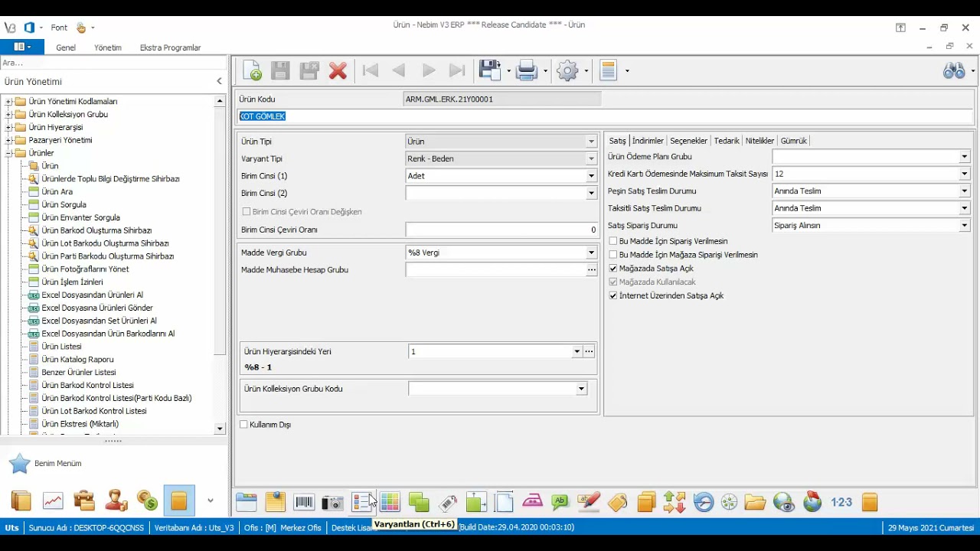Expand the Ürün Hiyerarşisi tree folder

pos(9,127)
